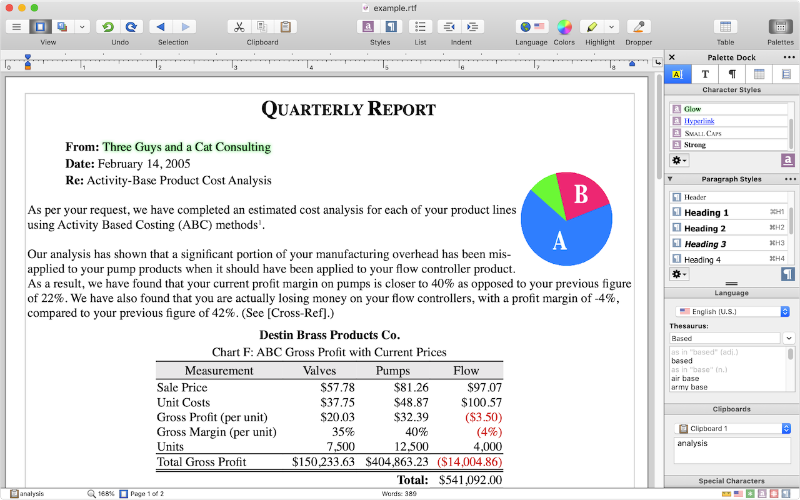Toggle the Palettes dock button
Viewport: 800px width, 500px height.
point(780,27)
